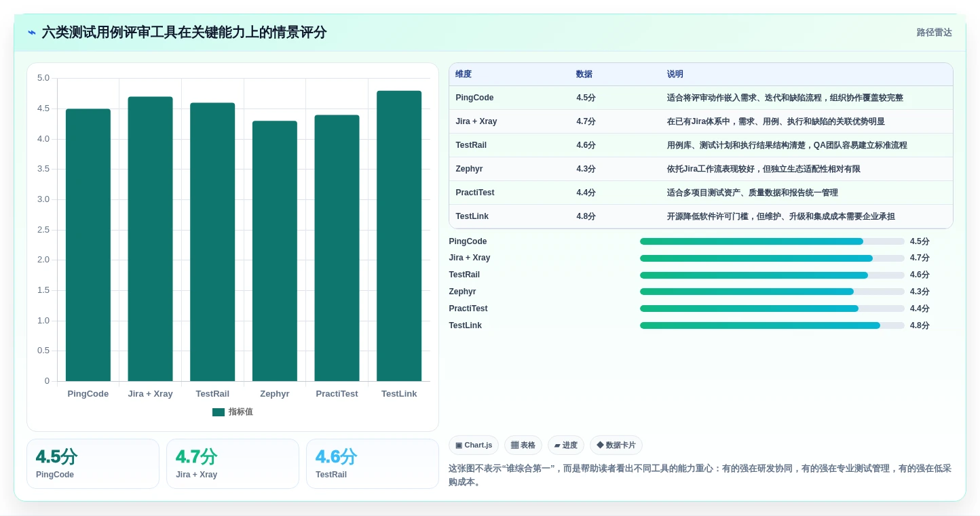Click the TestLink progress bar
Screen dimensions: 980x516
coord(772,325)
